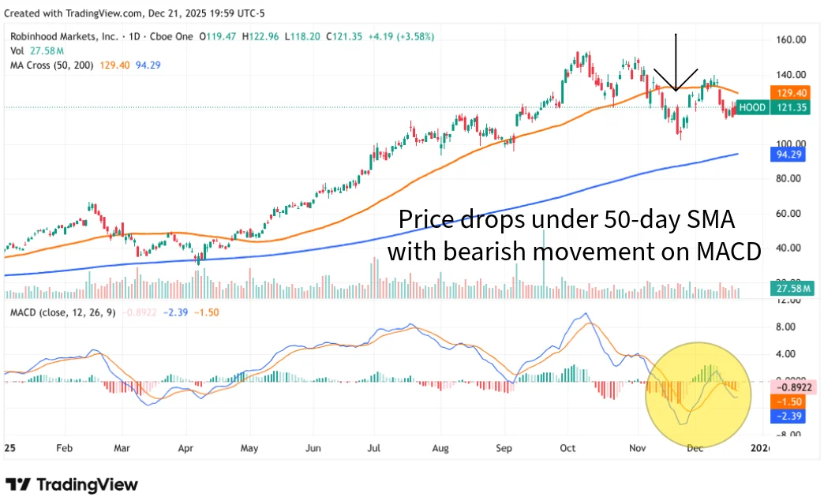Click the orange -1.50 MACD signal axis label
This screenshot has height=504, width=824.
pyautogui.click(x=788, y=401)
